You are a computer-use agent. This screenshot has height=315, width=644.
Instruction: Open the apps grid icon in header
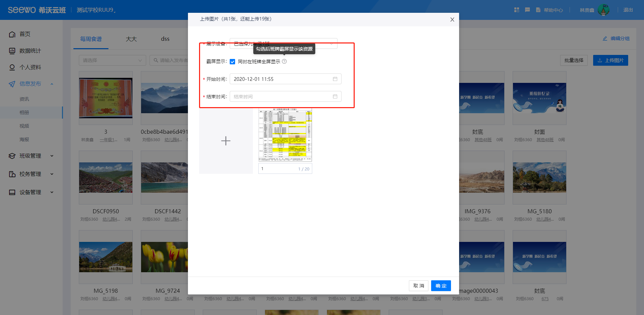click(517, 10)
